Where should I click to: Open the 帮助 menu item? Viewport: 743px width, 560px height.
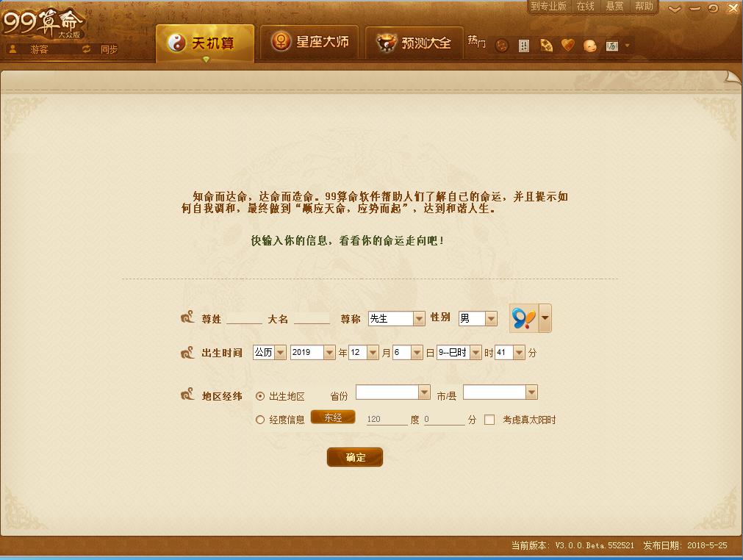[644, 6]
